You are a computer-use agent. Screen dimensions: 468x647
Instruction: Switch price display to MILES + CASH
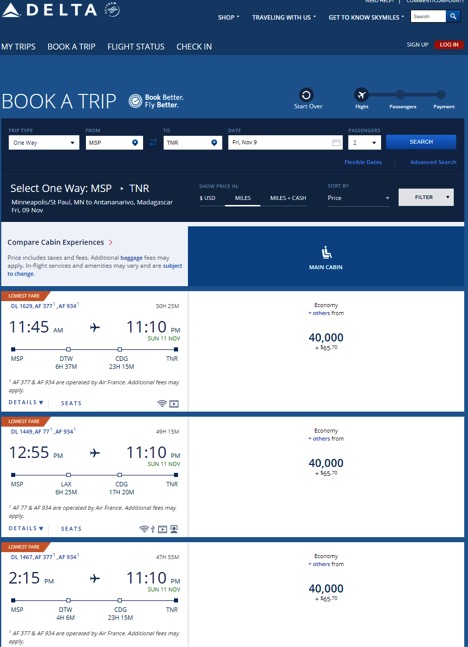coord(288,198)
